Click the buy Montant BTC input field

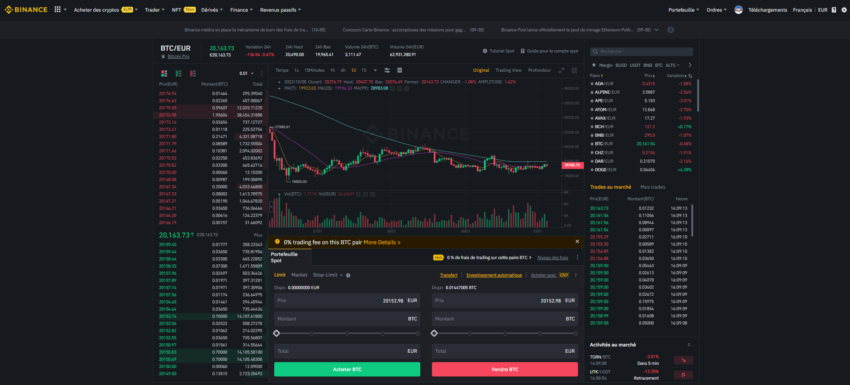(347, 319)
